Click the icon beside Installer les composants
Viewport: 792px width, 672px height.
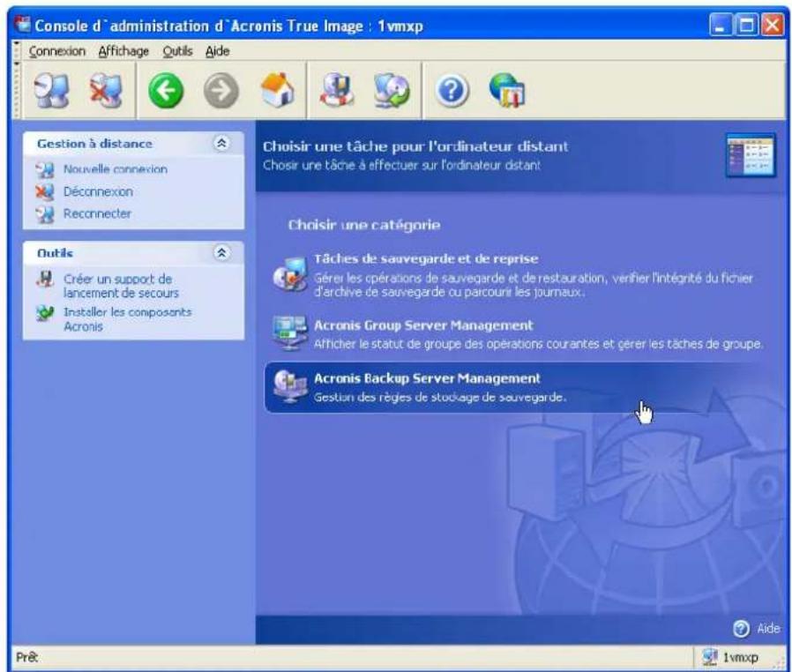[x=45, y=314]
